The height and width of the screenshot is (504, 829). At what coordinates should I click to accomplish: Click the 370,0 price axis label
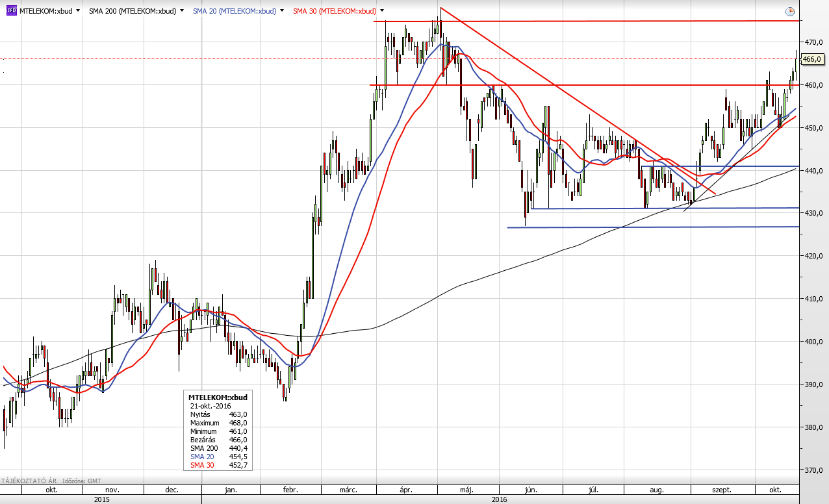coord(815,470)
